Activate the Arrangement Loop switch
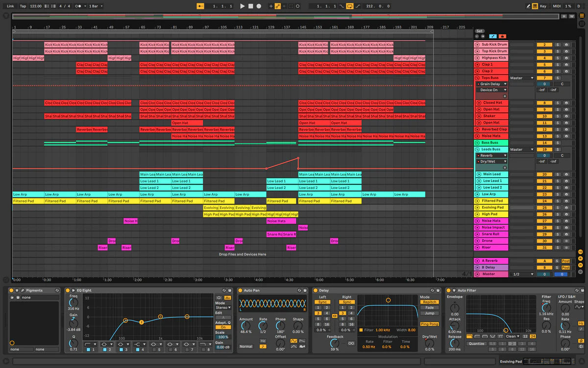The height and width of the screenshot is (368, 588). 349,6
